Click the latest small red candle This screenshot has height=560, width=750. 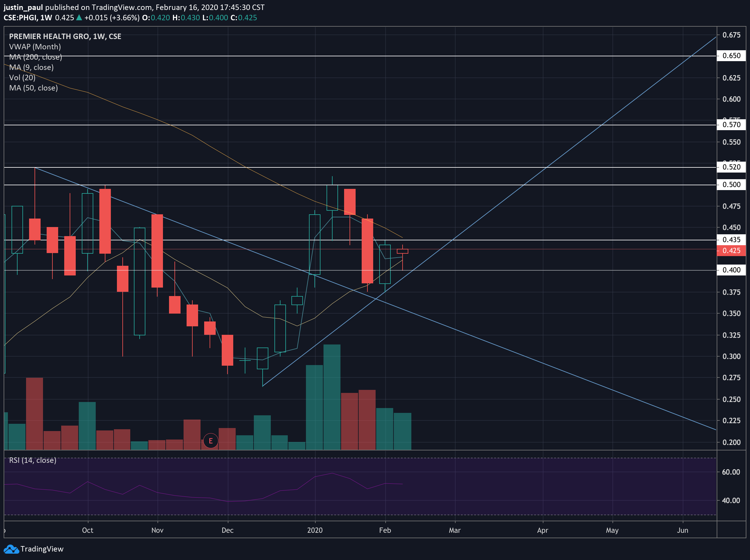point(403,251)
